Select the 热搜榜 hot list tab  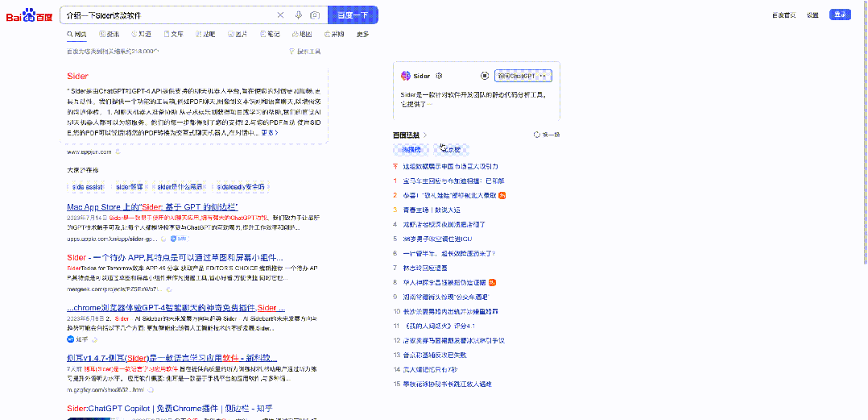point(411,150)
